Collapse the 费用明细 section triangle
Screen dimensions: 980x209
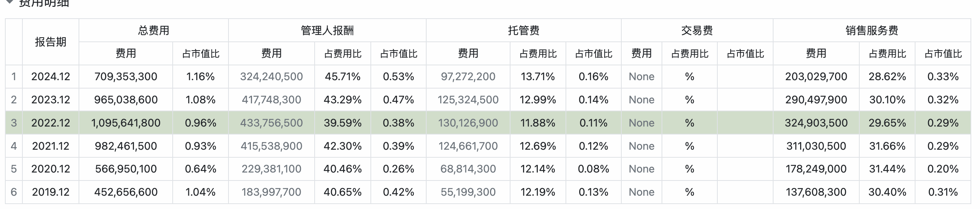click(x=10, y=2)
